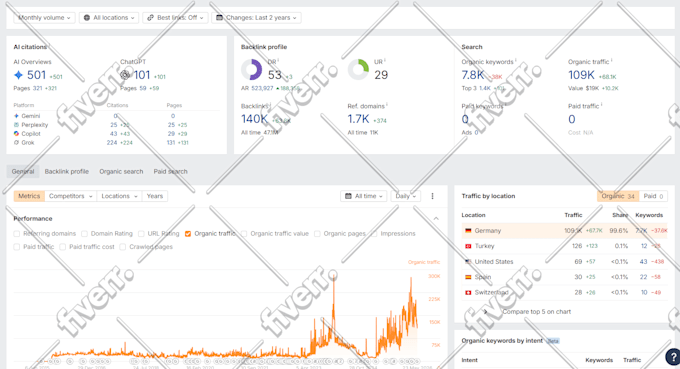Enable the Organic pages checkbox
The height and width of the screenshot is (369, 680).
[x=317, y=234]
